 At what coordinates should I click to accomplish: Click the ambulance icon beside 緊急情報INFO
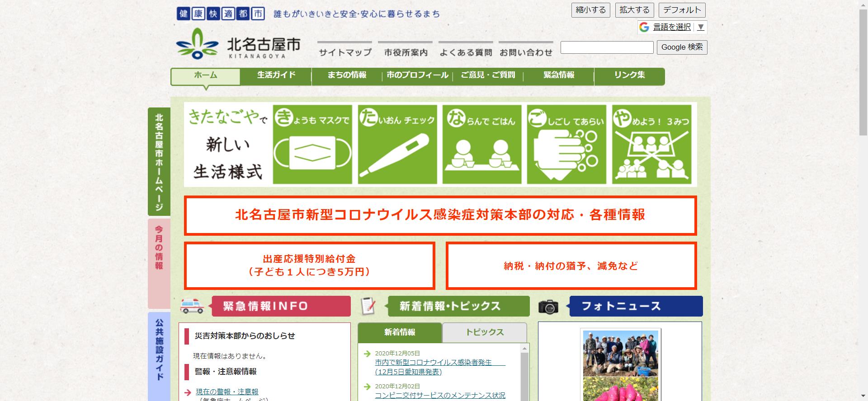click(x=192, y=306)
